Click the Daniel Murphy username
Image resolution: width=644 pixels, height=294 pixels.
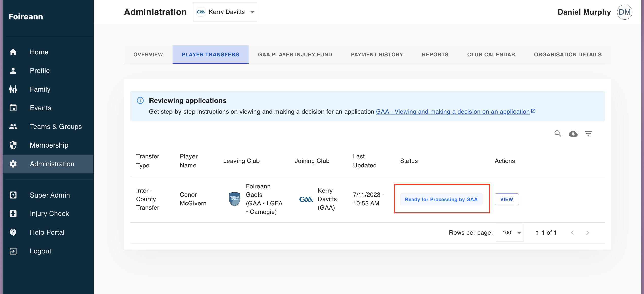[584, 12]
